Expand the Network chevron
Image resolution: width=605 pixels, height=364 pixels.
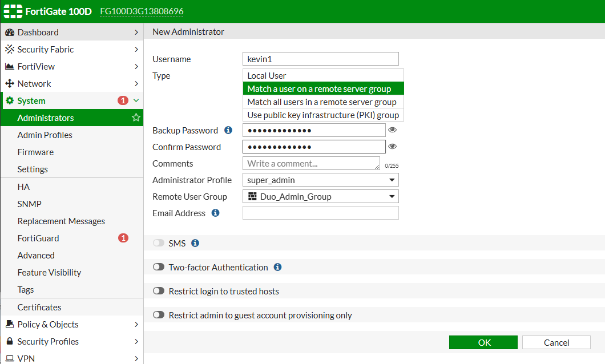[x=136, y=84]
